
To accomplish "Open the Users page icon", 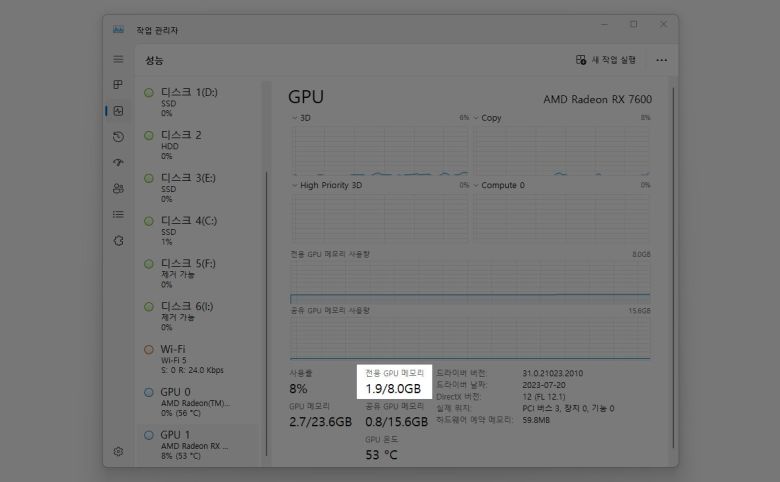I will tap(118, 189).
